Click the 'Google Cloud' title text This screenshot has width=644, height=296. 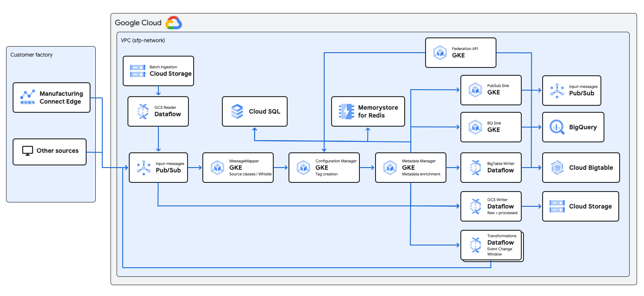point(138,23)
